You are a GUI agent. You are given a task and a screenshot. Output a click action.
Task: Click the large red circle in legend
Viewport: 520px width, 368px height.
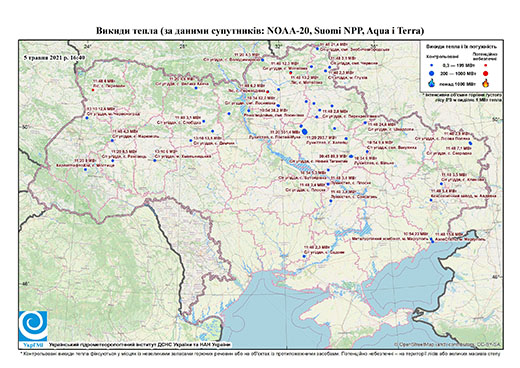pos(486,73)
